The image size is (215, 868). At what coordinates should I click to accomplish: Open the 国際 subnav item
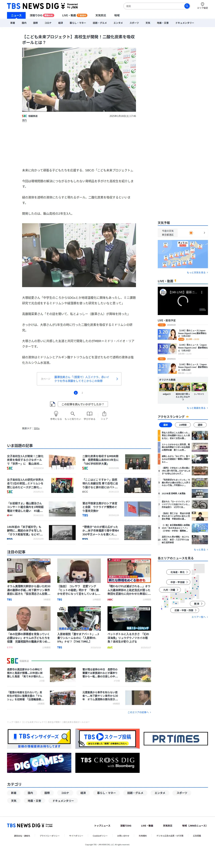[x=35, y=23]
